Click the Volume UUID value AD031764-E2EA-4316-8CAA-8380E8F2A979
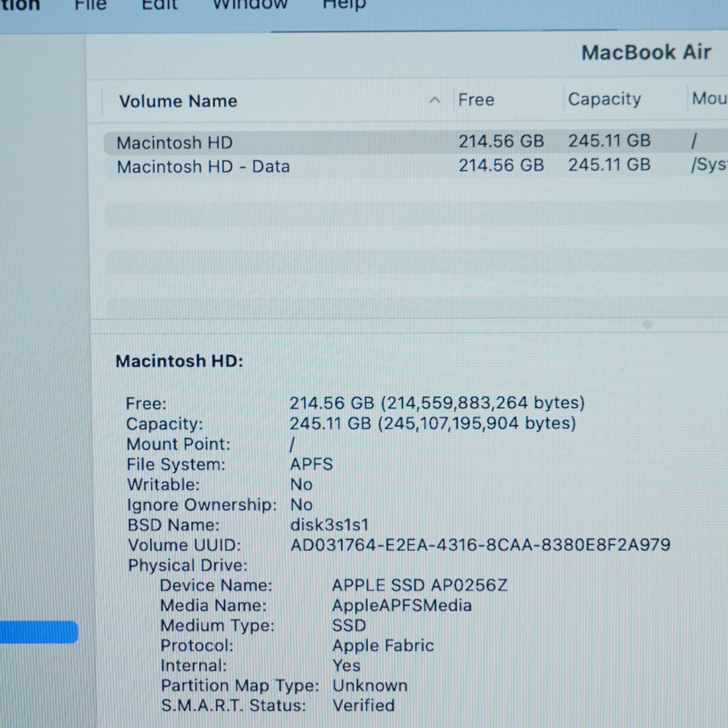Image resolution: width=728 pixels, height=728 pixels. [x=480, y=545]
